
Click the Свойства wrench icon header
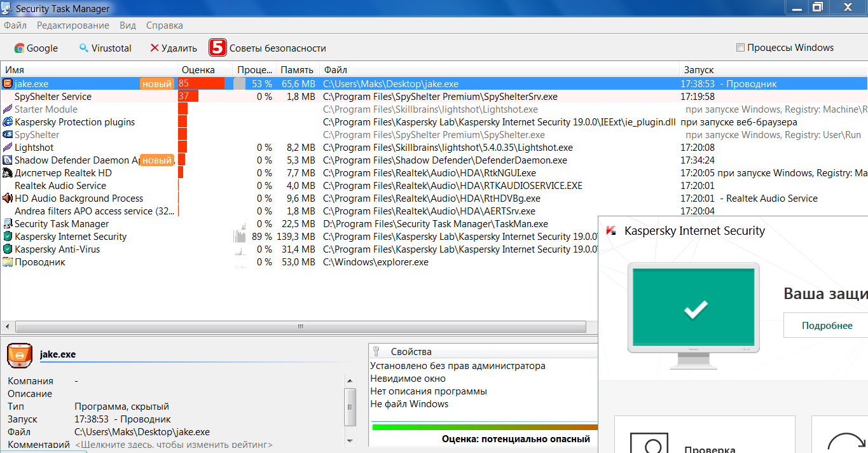coord(376,351)
